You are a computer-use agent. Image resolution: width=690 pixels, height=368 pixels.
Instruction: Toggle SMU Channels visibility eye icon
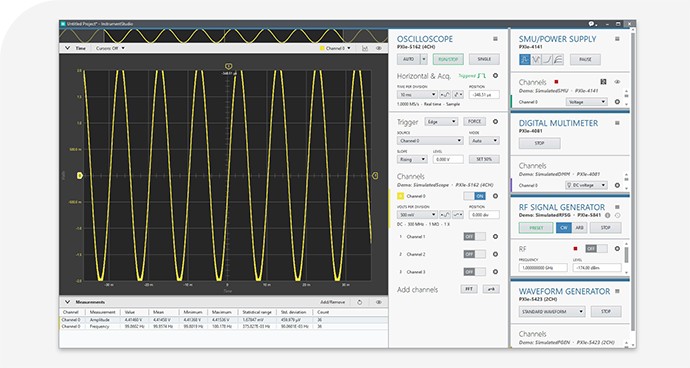click(x=617, y=82)
